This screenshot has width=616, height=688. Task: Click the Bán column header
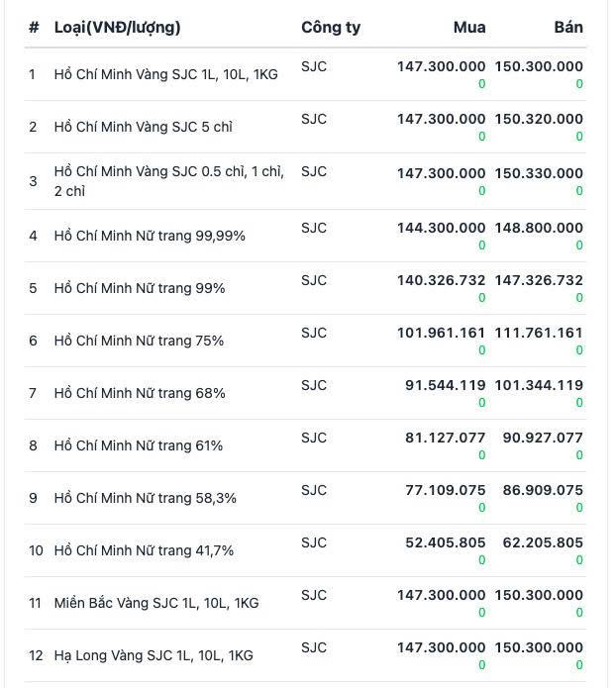click(568, 27)
